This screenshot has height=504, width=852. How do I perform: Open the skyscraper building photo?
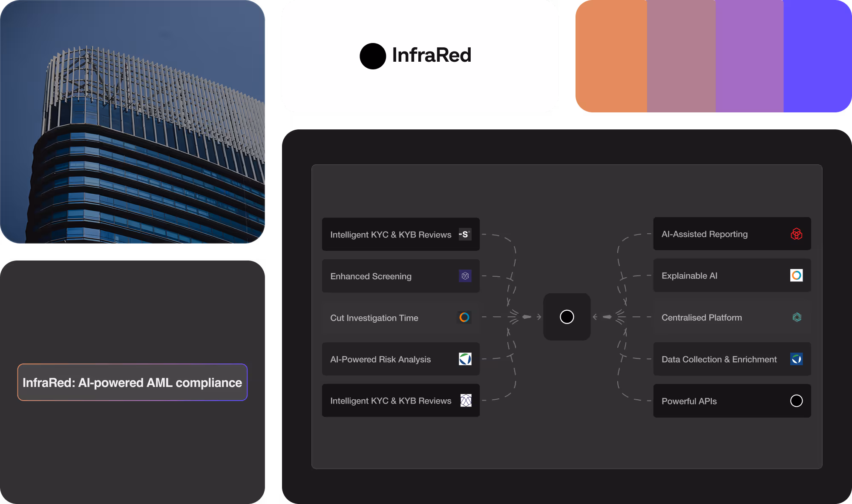[x=132, y=122]
